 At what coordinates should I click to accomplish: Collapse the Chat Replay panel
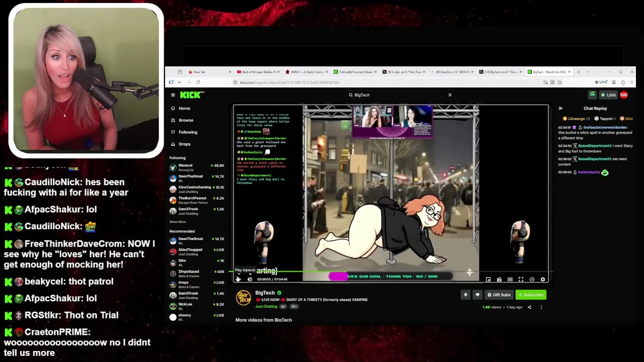[560, 108]
